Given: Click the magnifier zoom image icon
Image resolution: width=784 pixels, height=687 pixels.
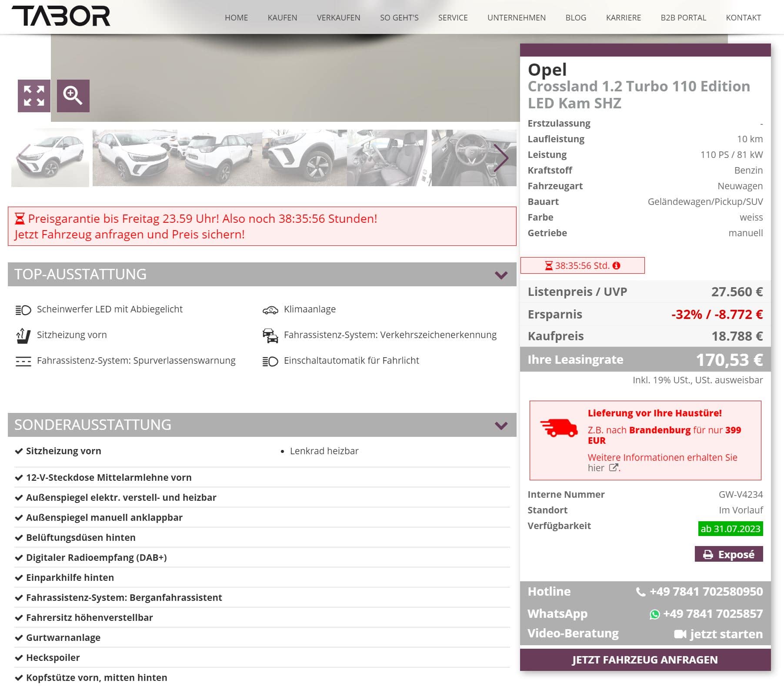Looking at the screenshot, I should coord(73,96).
